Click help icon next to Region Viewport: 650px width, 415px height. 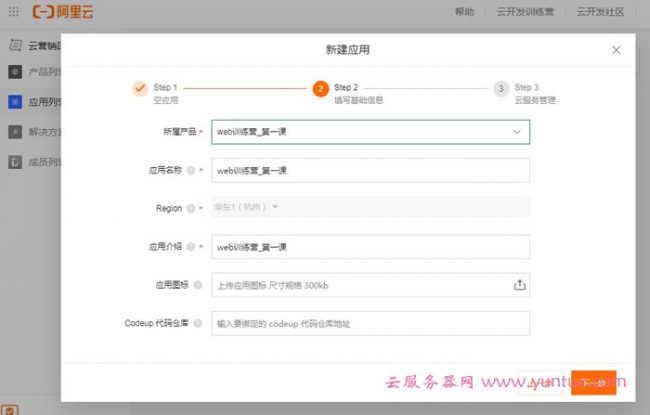(x=191, y=208)
